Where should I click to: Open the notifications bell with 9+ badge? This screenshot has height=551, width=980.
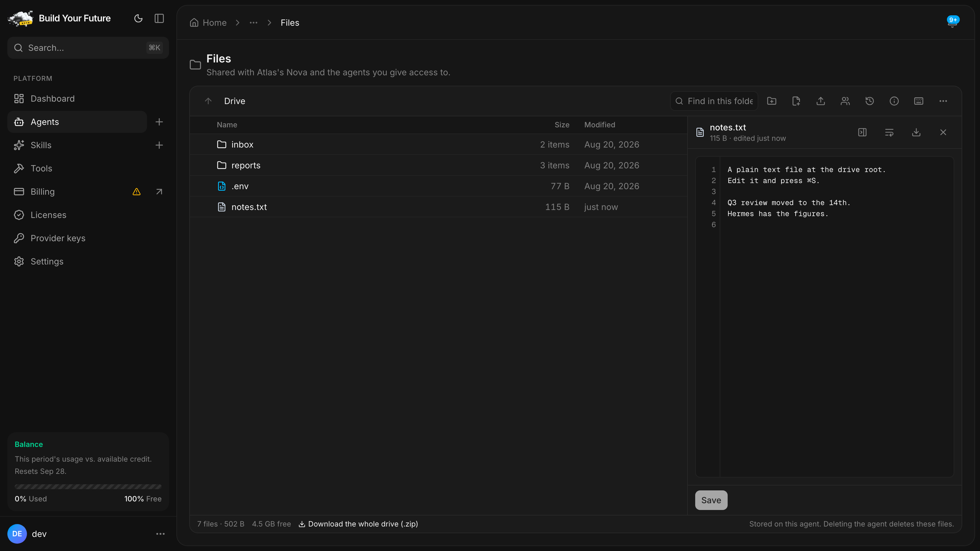(952, 22)
